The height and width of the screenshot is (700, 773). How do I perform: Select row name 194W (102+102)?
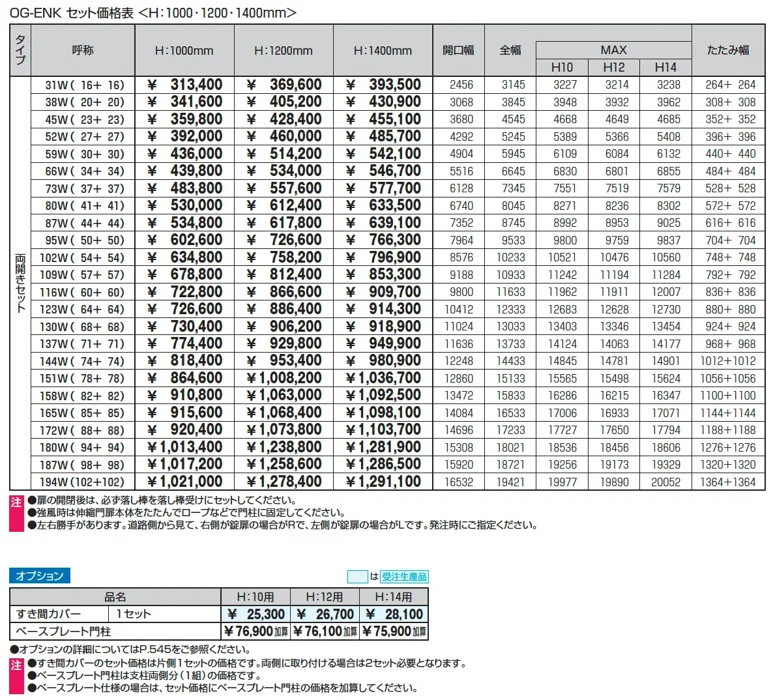(82, 482)
